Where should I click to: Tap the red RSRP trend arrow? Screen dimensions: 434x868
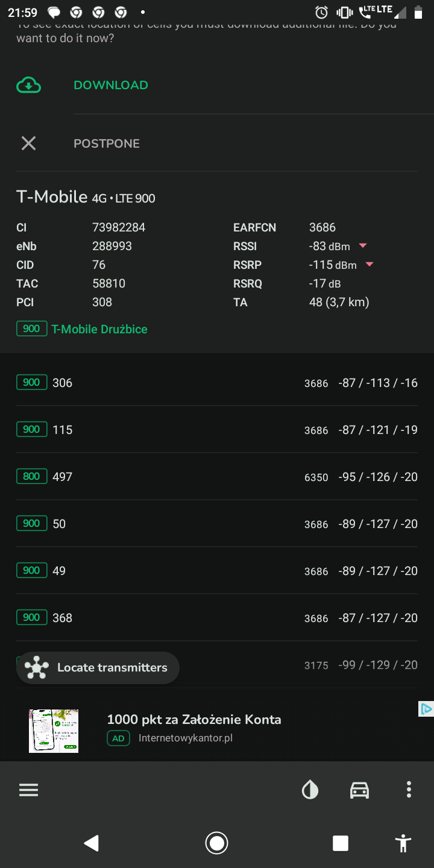(370, 265)
